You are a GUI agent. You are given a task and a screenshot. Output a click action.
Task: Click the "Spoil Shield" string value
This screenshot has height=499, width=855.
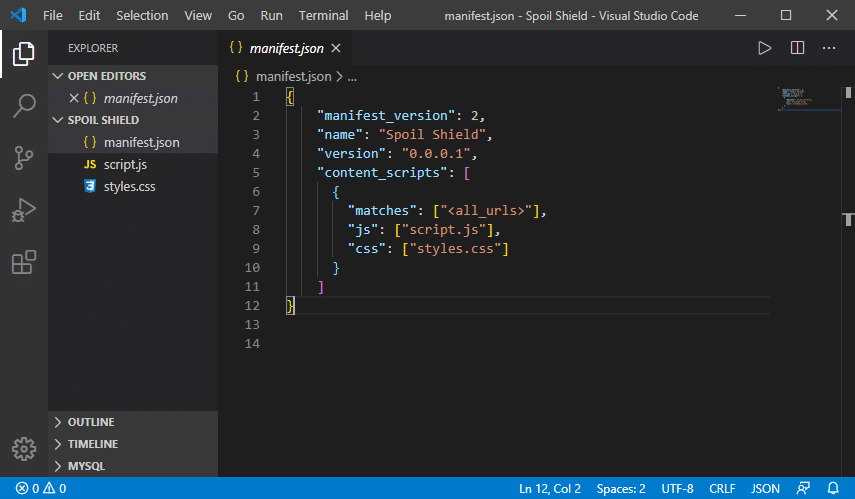tap(432, 135)
